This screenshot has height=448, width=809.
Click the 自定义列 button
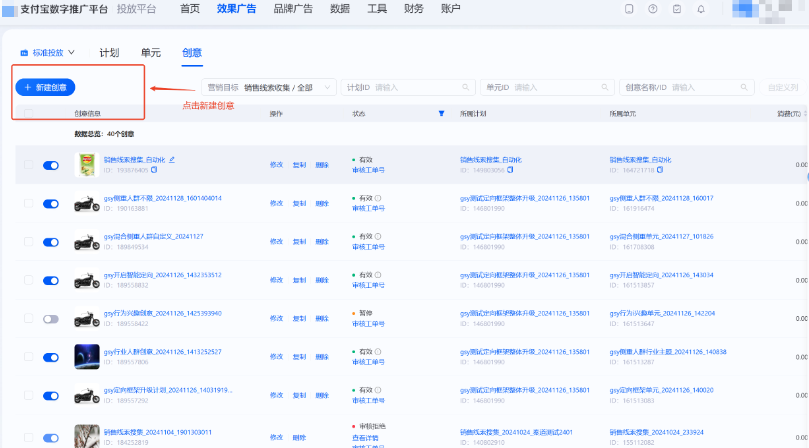[783, 87]
